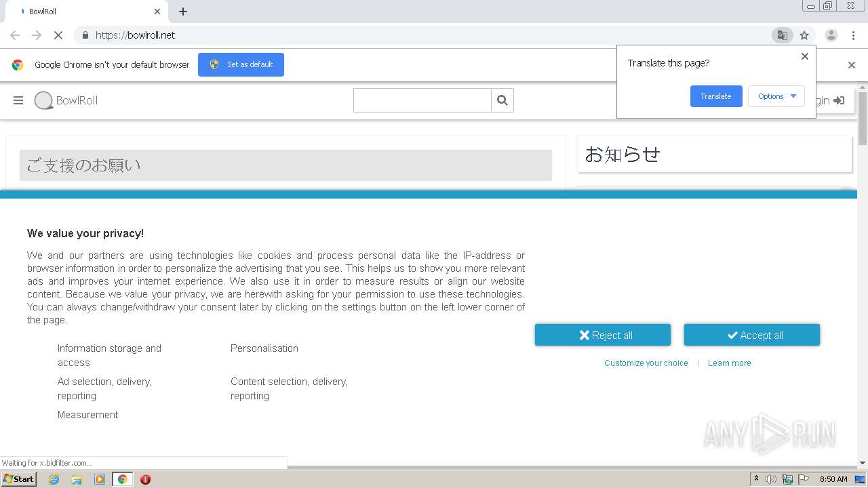Stop loading the page
The height and width of the screenshot is (488, 868).
click(x=58, y=35)
